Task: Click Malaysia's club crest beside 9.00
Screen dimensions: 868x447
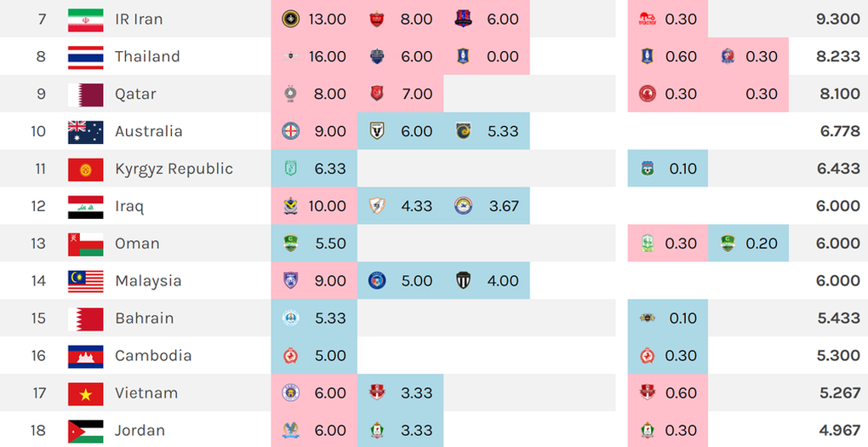Action: point(291,281)
